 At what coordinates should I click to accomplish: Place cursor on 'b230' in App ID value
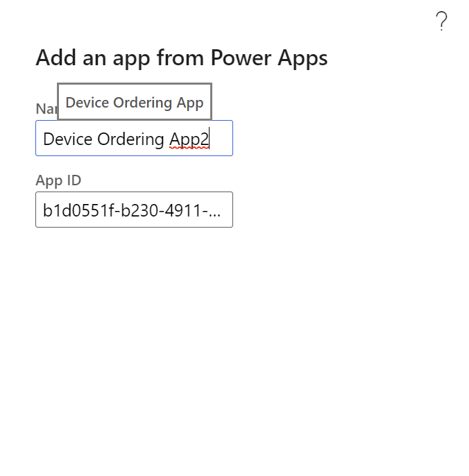(x=140, y=210)
